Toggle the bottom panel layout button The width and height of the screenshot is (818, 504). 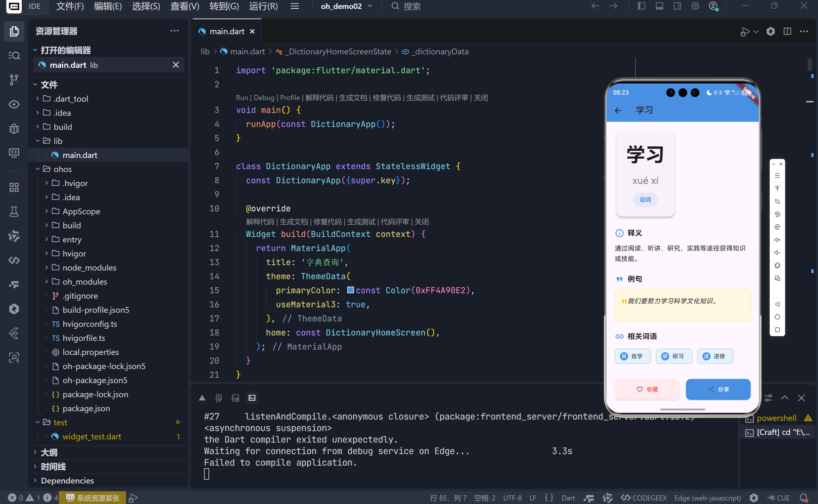659,6
